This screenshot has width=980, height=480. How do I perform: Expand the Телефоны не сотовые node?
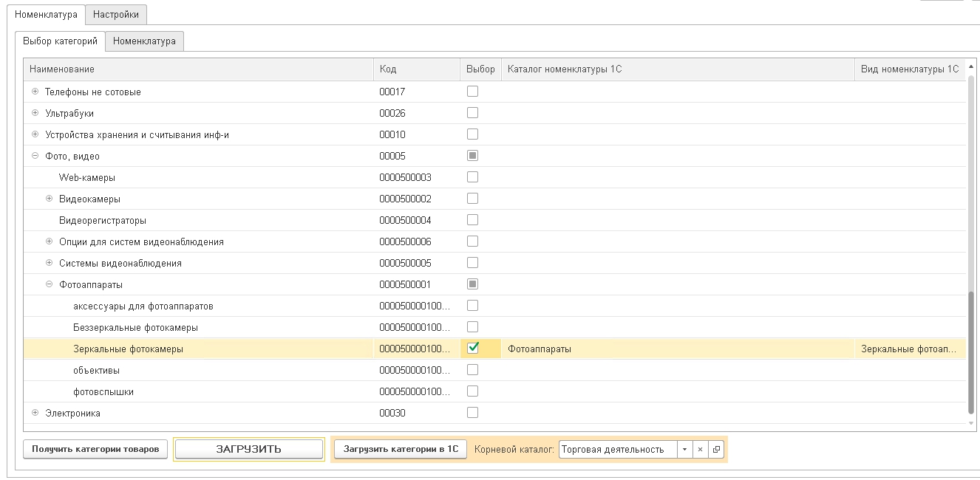(35, 92)
